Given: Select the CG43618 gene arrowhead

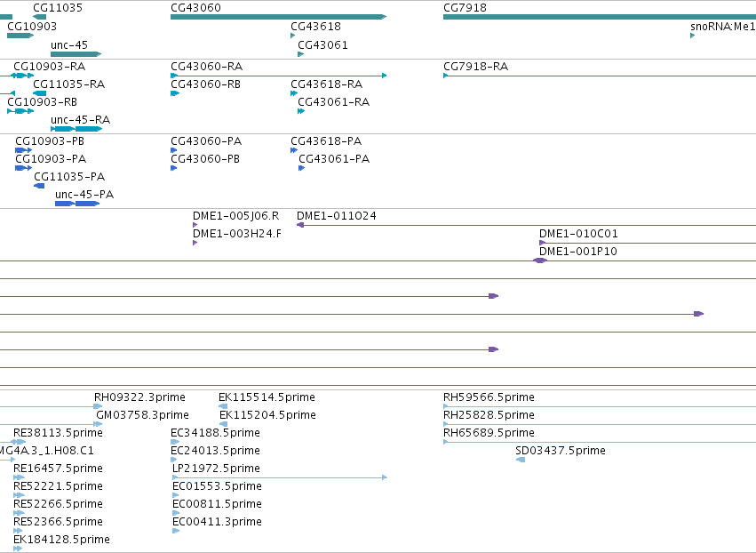Looking at the screenshot, I should click(x=292, y=36).
